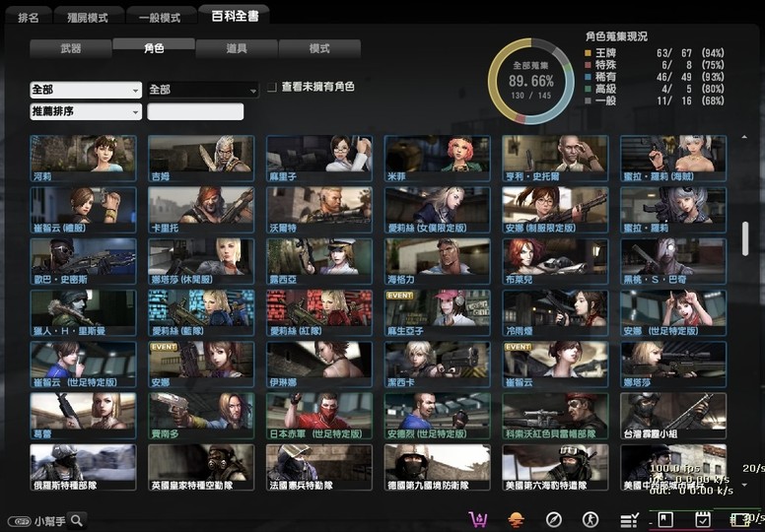Click the character list scrollbar handle
Screen dimensions: 765x532
click(745, 238)
